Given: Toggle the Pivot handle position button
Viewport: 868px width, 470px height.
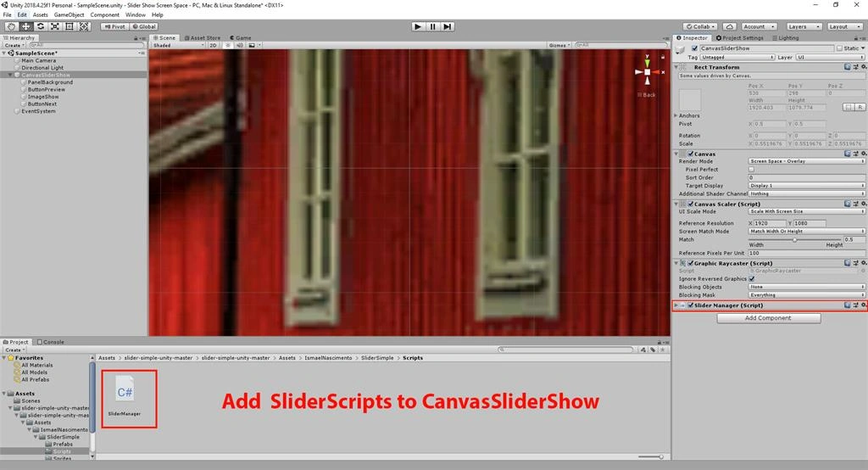Looking at the screenshot, I should pyautogui.click(x=114, y=26).
